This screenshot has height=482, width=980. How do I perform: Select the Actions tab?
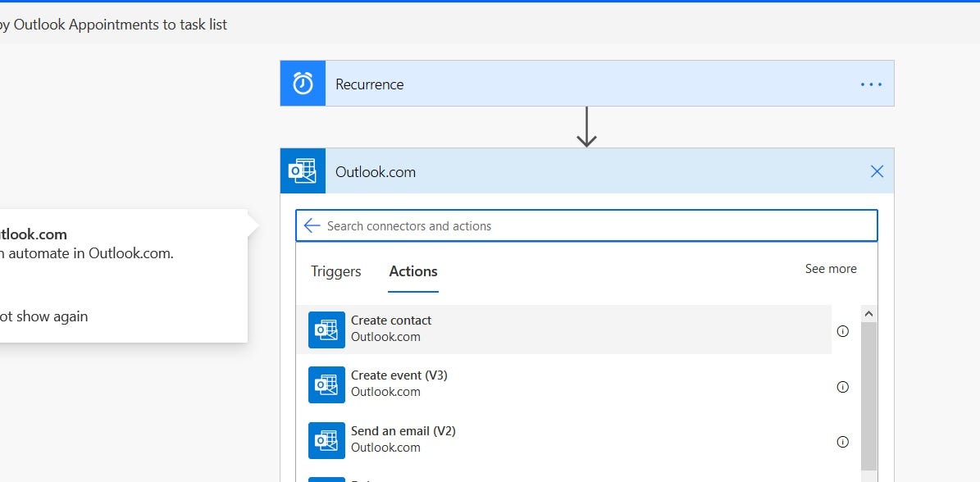(413, 271)
